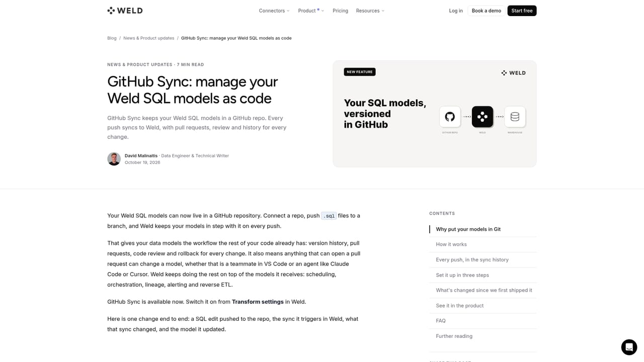Expand the Resources dropdown menu
644x362 pixels.
tap(370, 11)
